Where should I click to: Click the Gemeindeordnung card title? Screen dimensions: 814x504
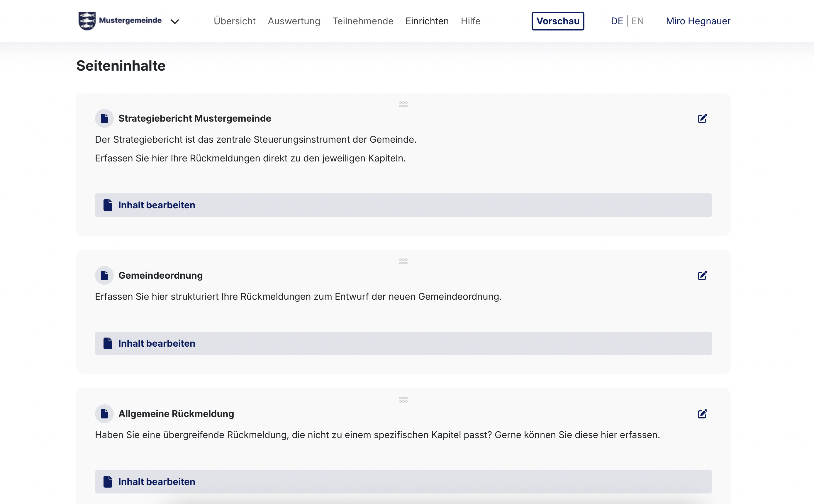click(160, 275)
